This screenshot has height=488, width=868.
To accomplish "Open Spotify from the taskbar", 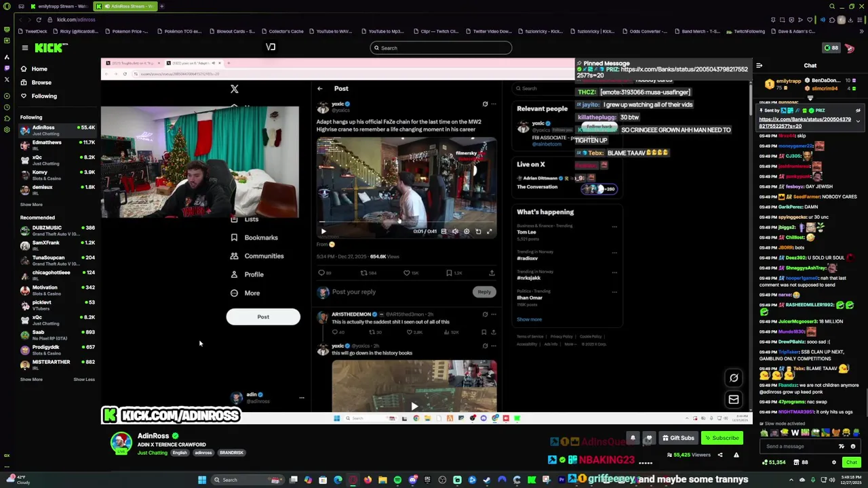I will point(397,480).
